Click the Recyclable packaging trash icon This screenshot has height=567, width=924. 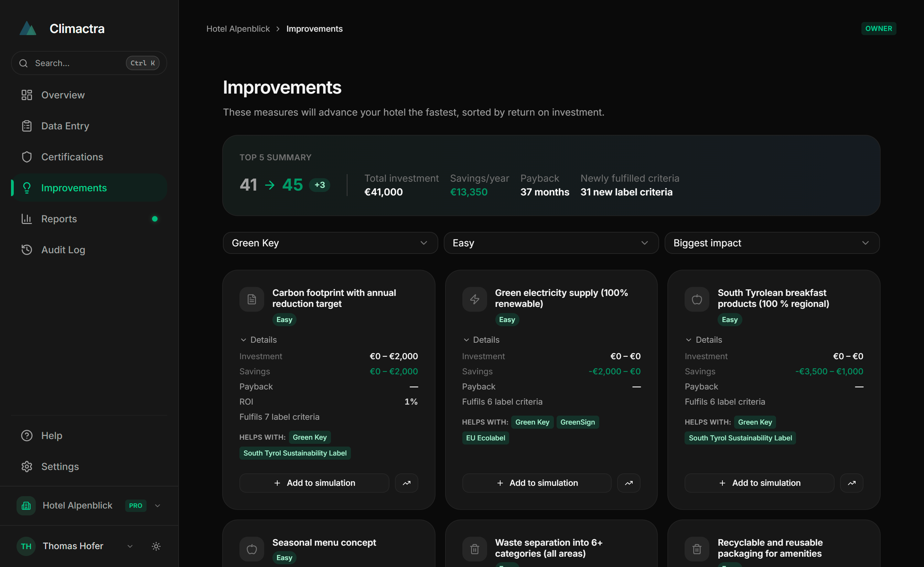697,549
